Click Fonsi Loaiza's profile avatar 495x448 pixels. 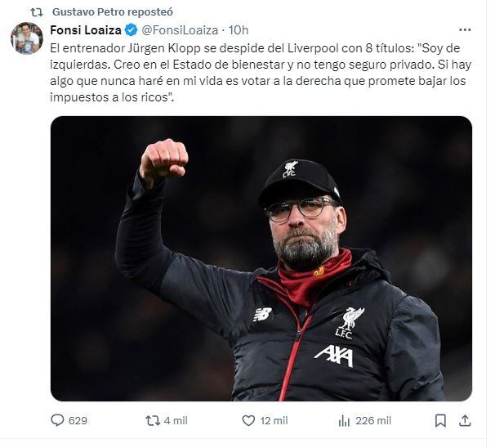[x=26, y=38]
